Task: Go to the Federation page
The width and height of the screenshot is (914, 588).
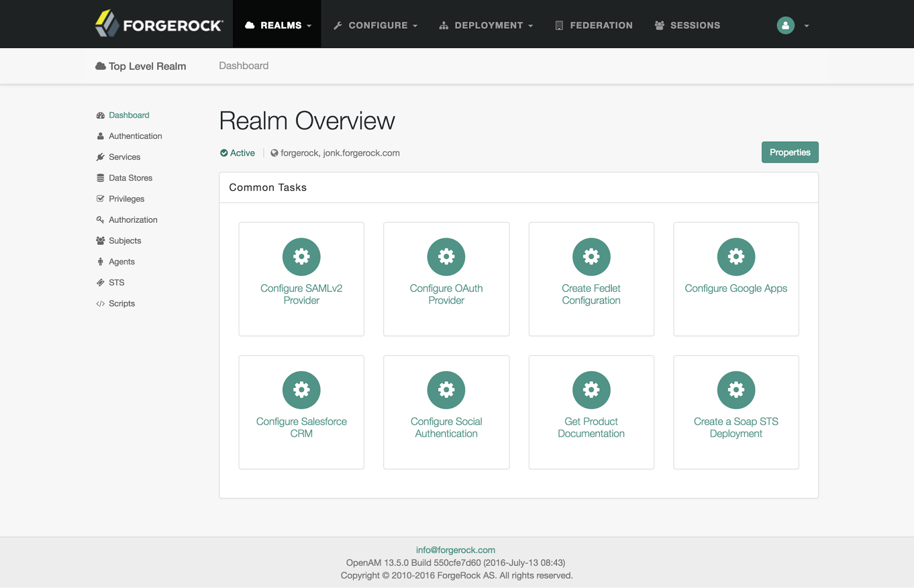Action: click(x=594, y=25)
